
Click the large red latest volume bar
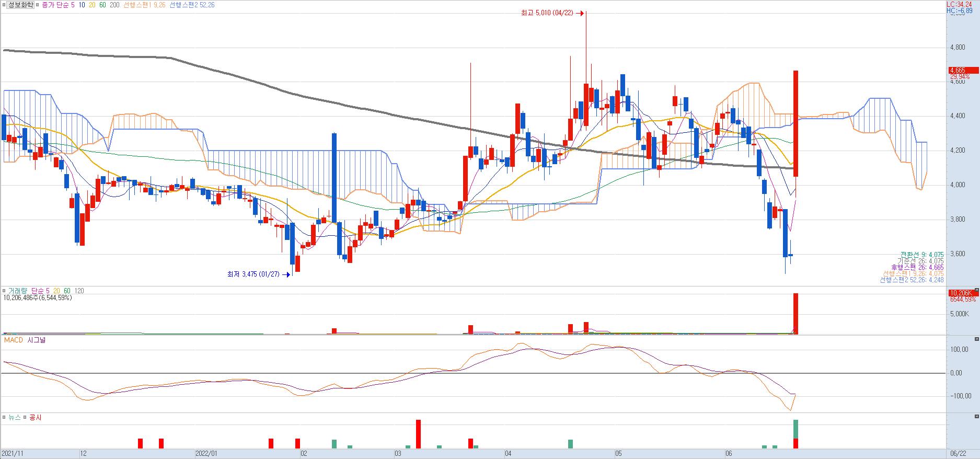795,314
